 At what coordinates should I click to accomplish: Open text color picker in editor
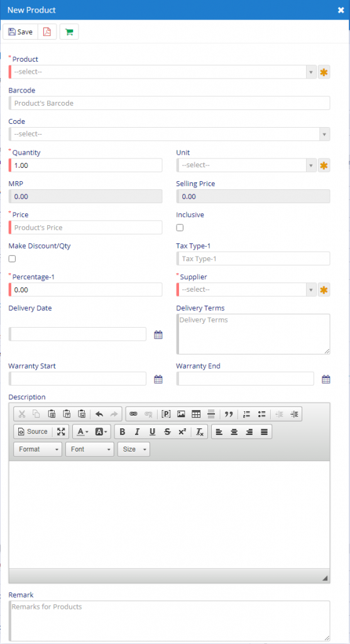[84, 431]
